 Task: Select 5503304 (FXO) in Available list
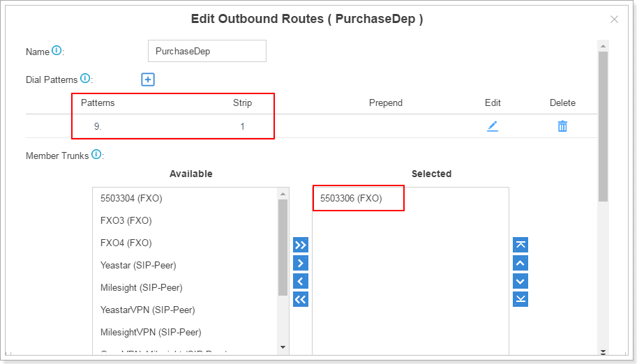(x=131, y=199)
